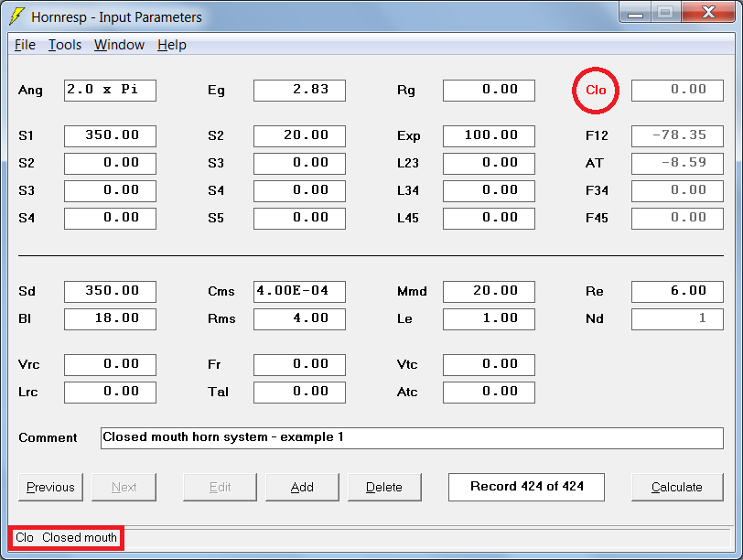Click the Calculate button
Image resolution: width=743 pixels, height=560 pixels.
(x=677, y=487)
